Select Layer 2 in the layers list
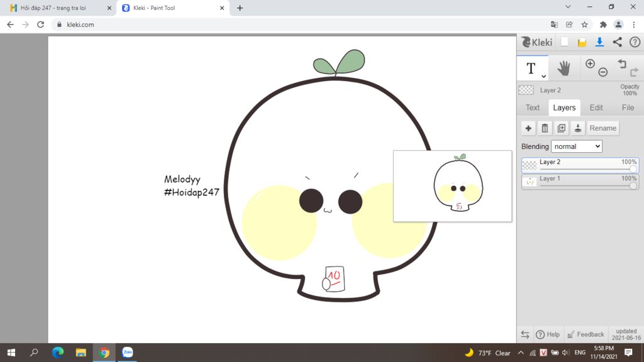 (580, 165)
